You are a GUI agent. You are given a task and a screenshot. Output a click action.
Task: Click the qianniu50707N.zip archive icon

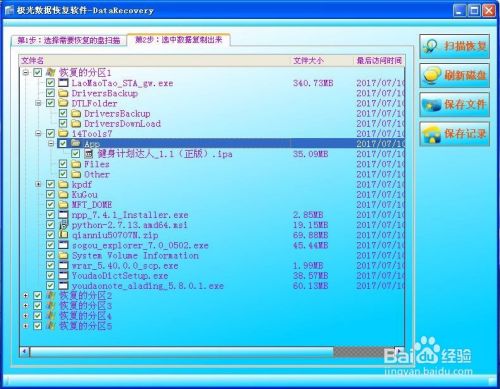[63, 235]
